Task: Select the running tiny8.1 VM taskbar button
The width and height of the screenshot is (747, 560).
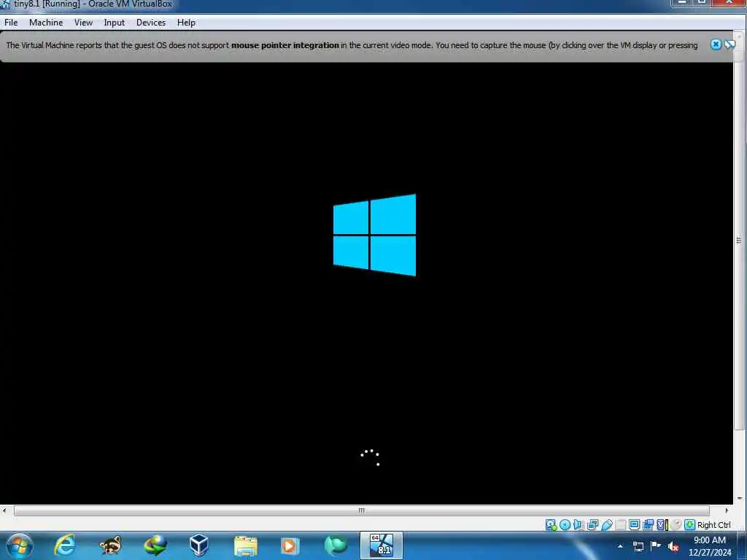Action: 381,545
